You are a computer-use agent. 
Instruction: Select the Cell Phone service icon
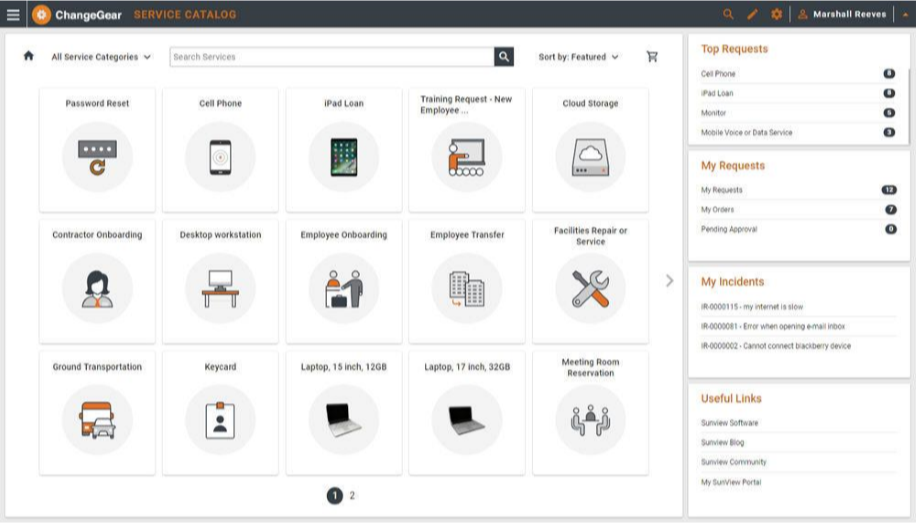[220, 157]
